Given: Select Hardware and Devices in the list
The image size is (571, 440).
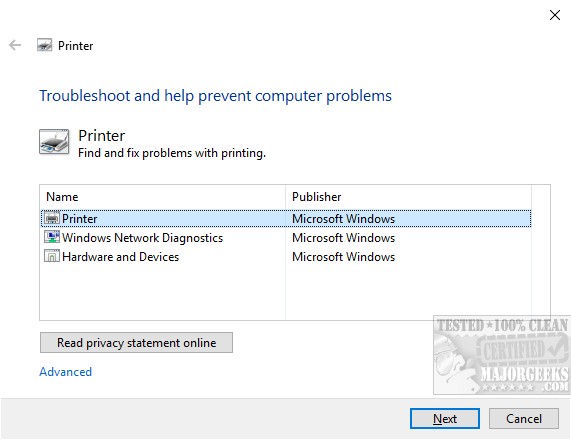Looking at the screenshot, I should pyautogui.click(x=286, y=256).
